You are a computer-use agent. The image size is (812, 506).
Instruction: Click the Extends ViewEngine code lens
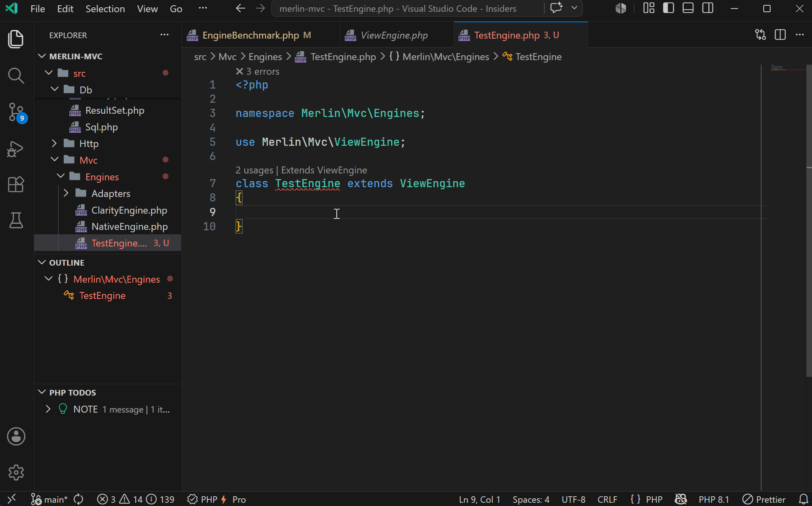click(324, 170)
